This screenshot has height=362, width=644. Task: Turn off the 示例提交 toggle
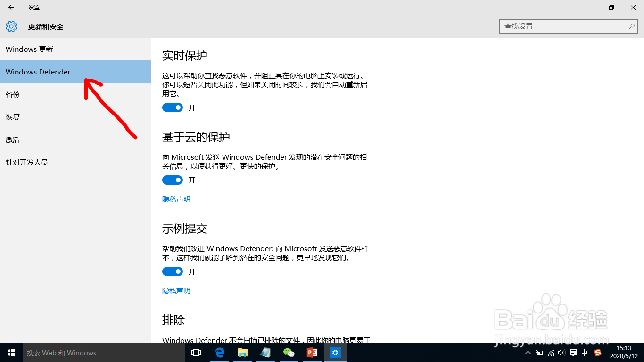point(173,271)
